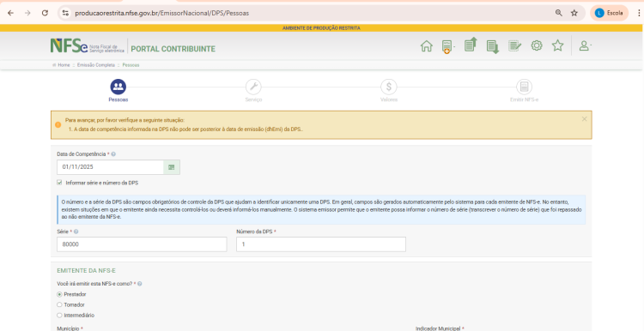This screenshot has width=644, height=331.
Task: Select the Valores dollar step
Action: 388,87
